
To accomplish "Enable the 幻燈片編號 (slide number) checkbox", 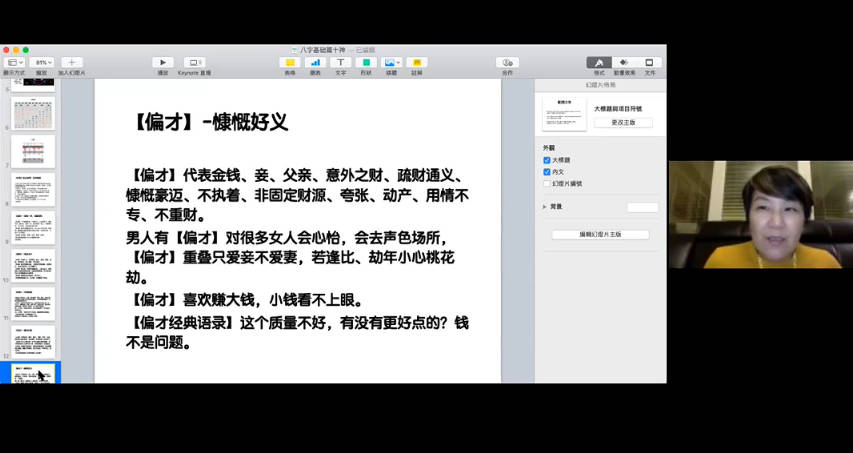I will pyautogui.click(x=547, y=184).
